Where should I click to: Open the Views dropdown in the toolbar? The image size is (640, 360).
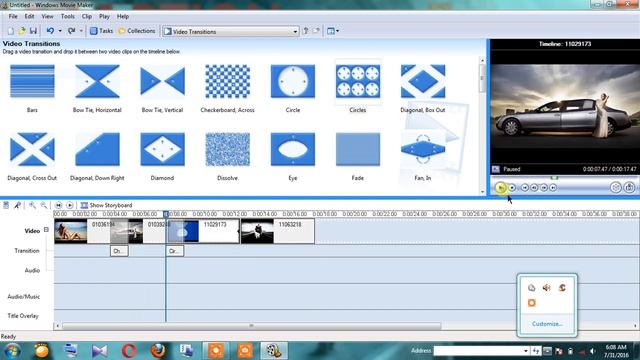(333, 31)
